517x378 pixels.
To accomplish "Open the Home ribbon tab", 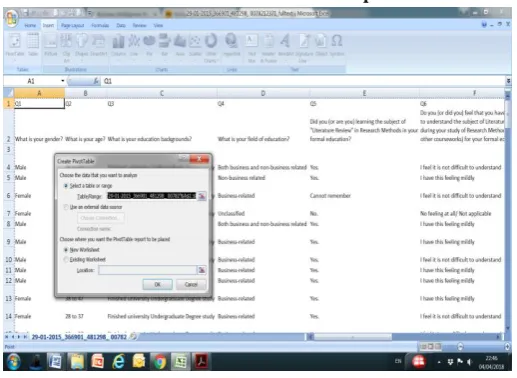I will tap(30, 25).
